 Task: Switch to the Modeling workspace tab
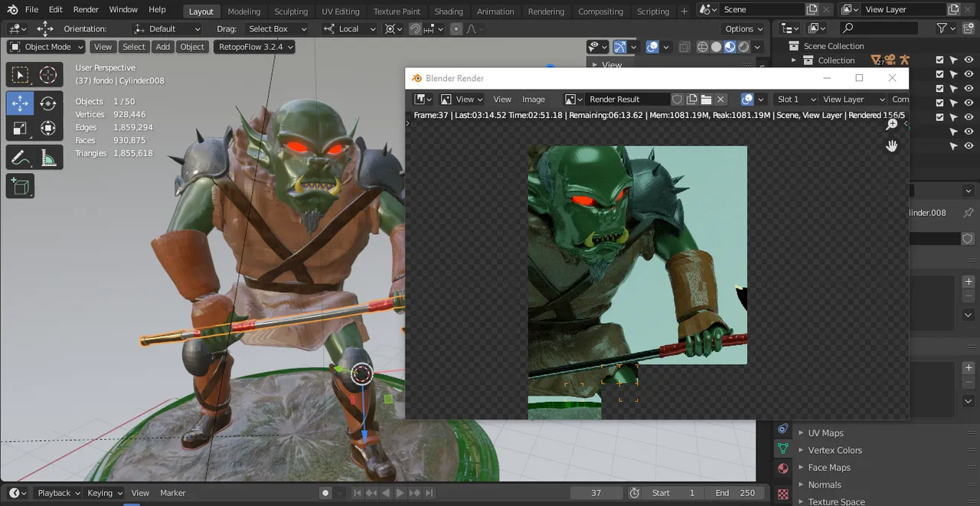[x=244, y=11]
